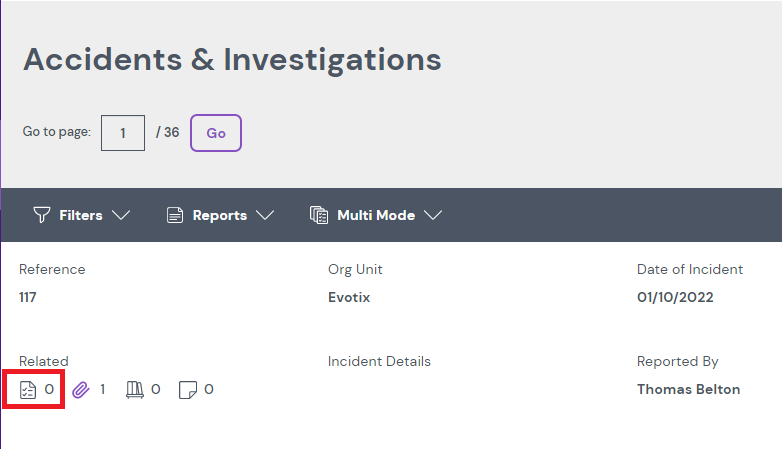Click the funnel icon beside Filters
This screenshot has width=782, height=449.
(x=41, y=215)
